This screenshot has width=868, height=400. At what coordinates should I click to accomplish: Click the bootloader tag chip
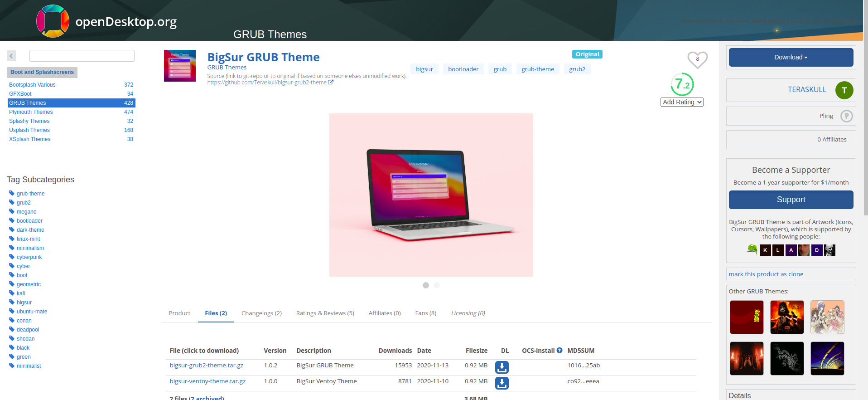click(x=463, y=69)
